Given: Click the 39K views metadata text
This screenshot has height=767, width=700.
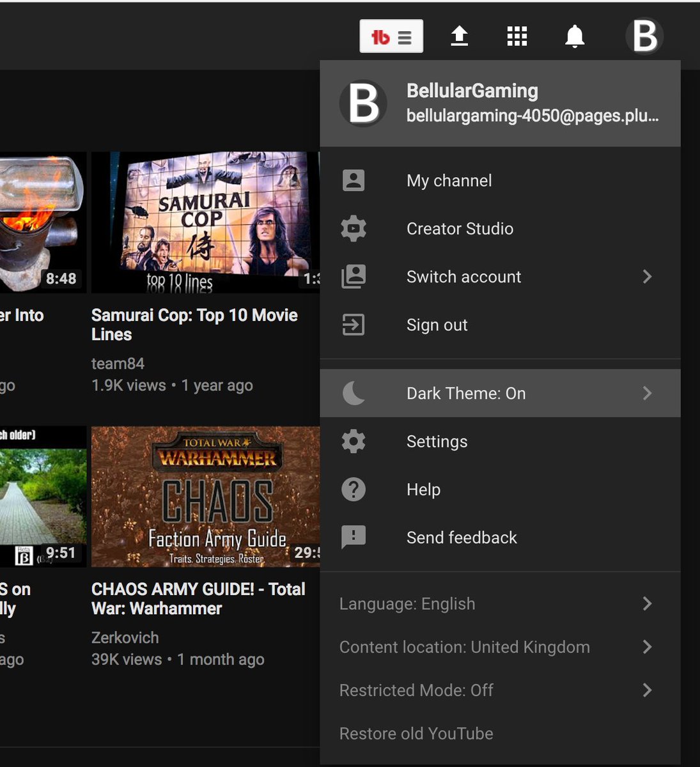Looking at the screenshot, I should [x=127, y=660].
